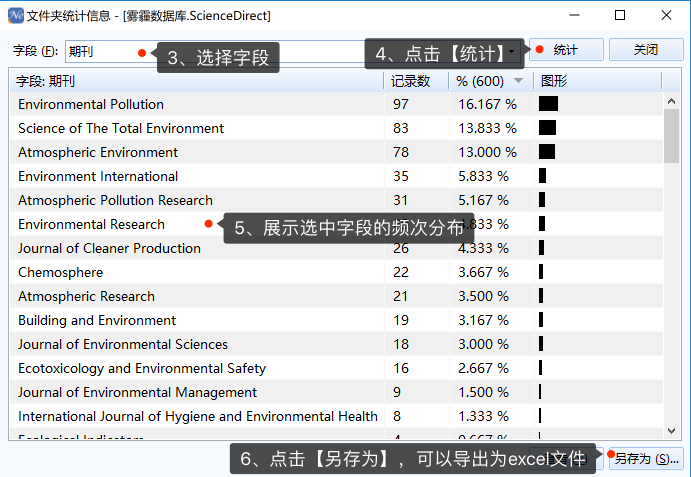Select the Environmental Research row
691x477 pixels.
(337, 224)
